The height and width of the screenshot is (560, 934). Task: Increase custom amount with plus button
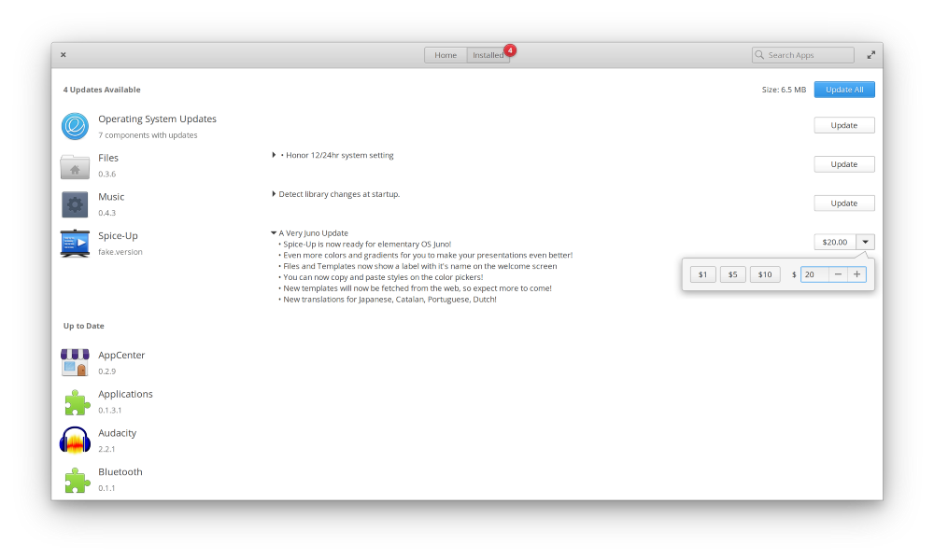tap(856, 274)
